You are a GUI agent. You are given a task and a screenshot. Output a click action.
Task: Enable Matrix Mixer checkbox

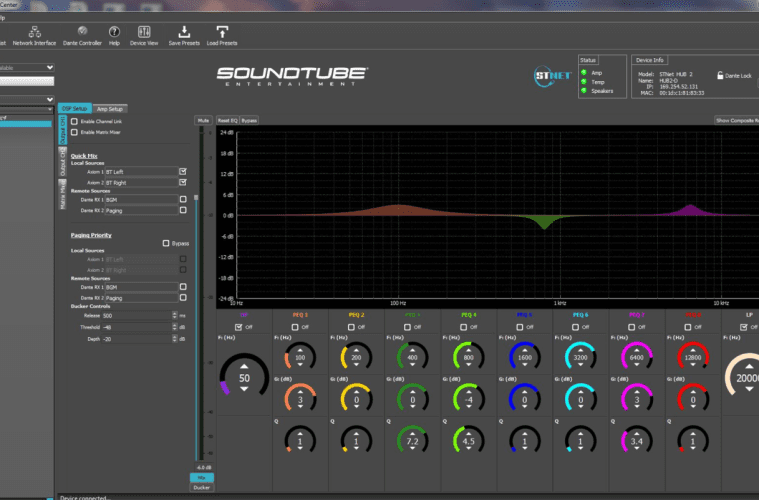point(75,132)
